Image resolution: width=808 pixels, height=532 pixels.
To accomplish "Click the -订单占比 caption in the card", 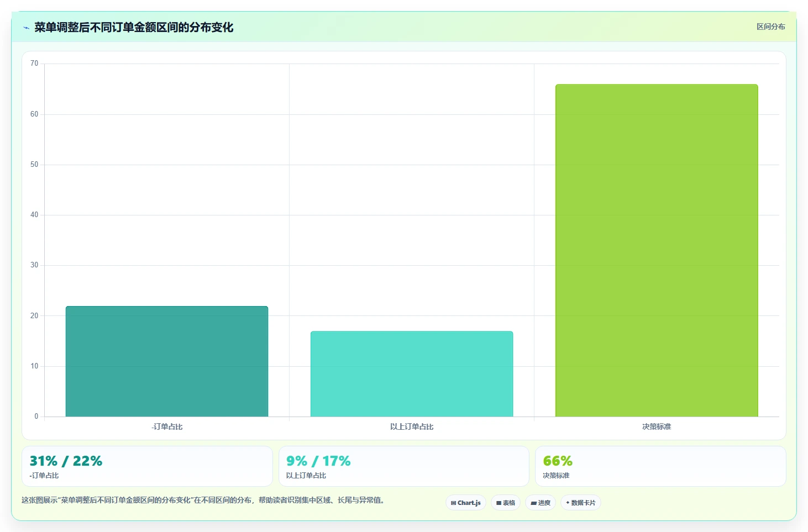I will (x=44, y=476).
